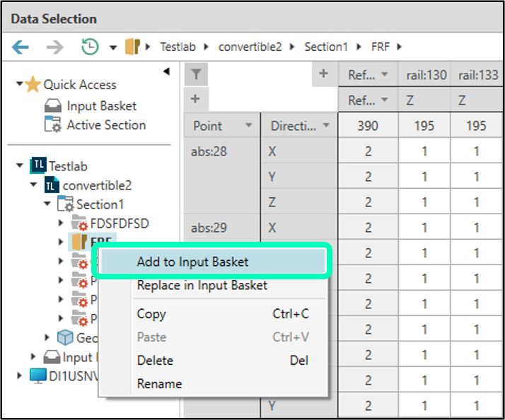Click the back navigation arrow
505x420 pixels.
(21, 47)
